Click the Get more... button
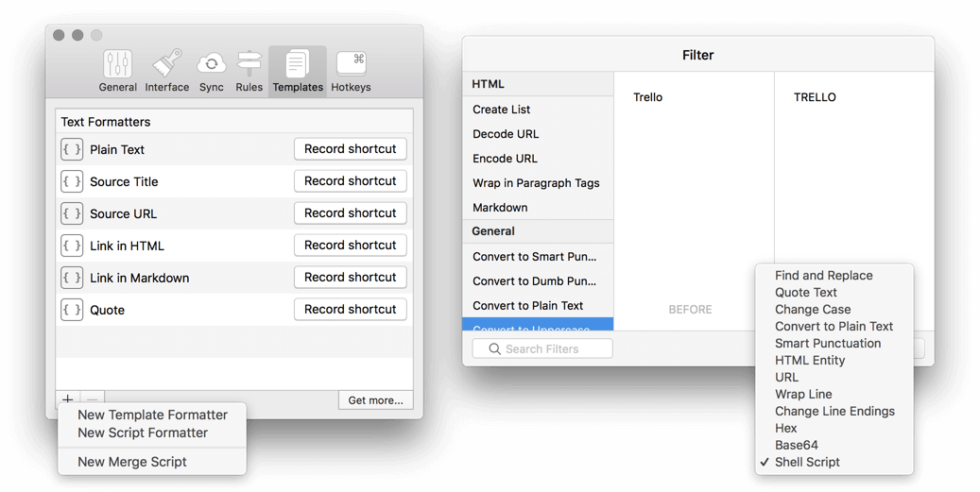This screenshot has height=492, width=980. coord(375,400)
